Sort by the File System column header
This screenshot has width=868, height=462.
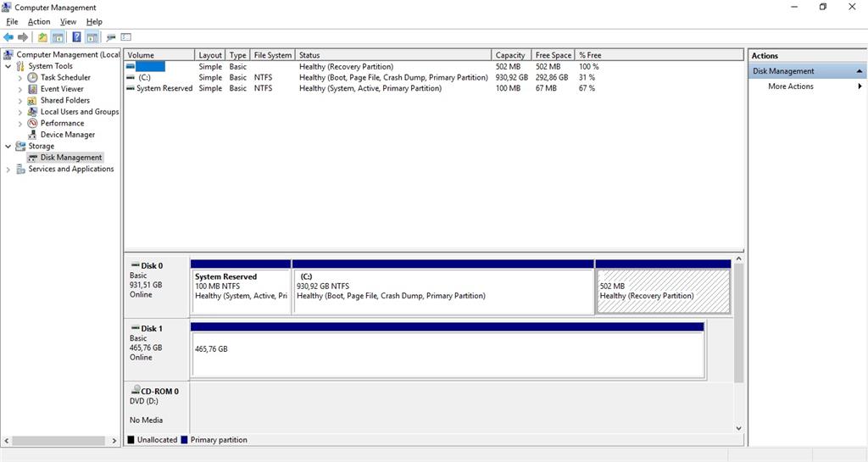click(x=272, y=55)
